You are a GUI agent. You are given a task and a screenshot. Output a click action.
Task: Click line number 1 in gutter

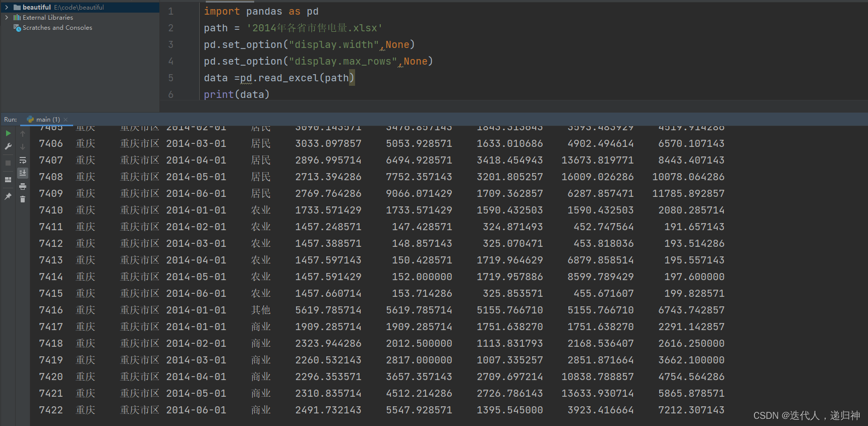[x=170, y=11]
